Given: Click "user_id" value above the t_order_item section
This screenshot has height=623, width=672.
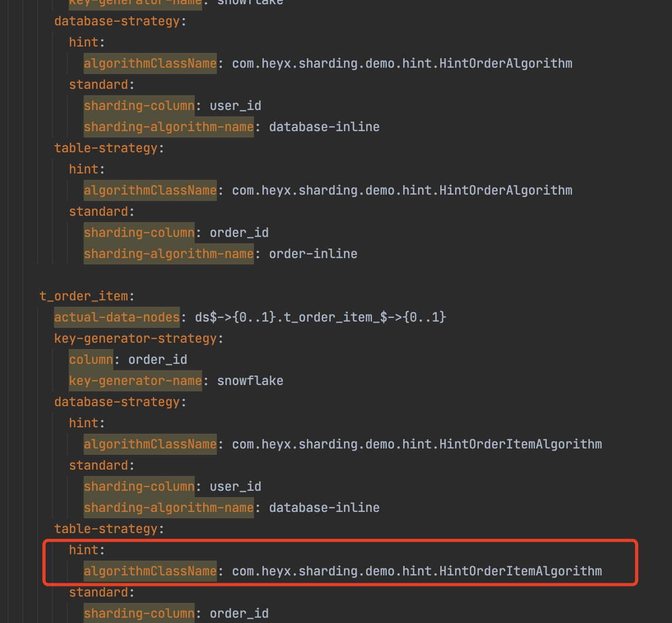Looking at the screenshot, I should pyautogui.click(x=235, y=106).
